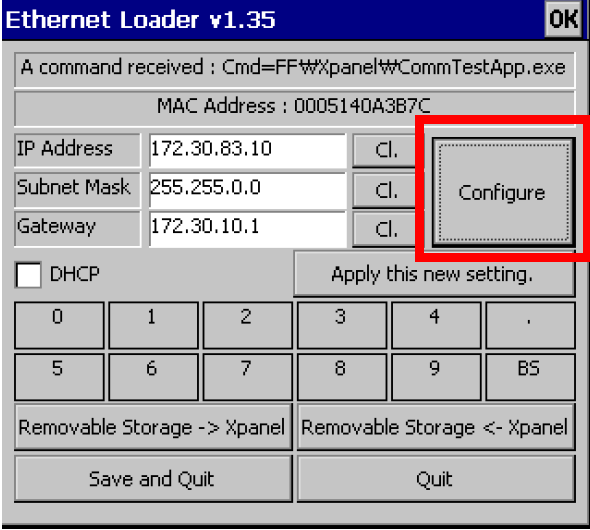Clear the IP Address field
This screenshot has width=590, height=530.
(386, 150)
